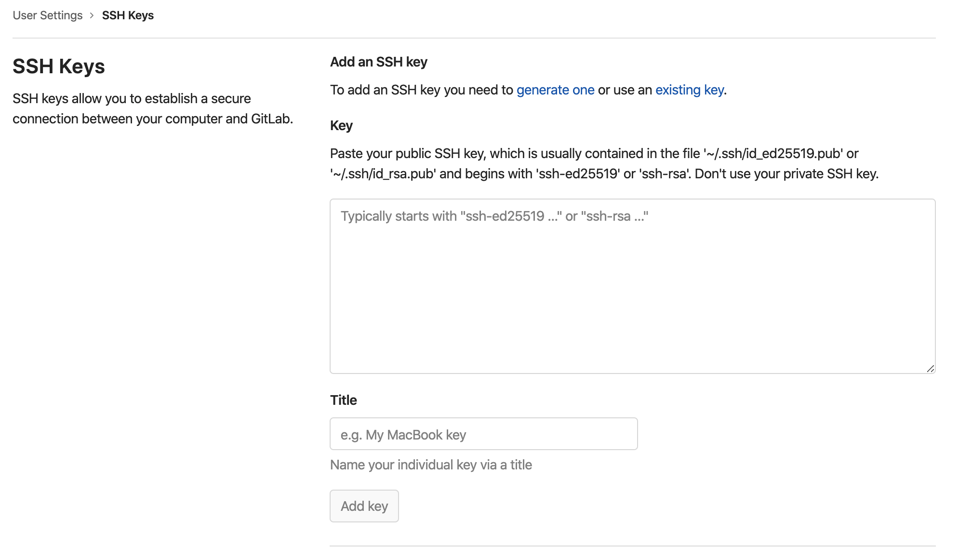Click the User Settings breadcrumb link
This screenshot has width=959, height=560.
tap(47, 15)
